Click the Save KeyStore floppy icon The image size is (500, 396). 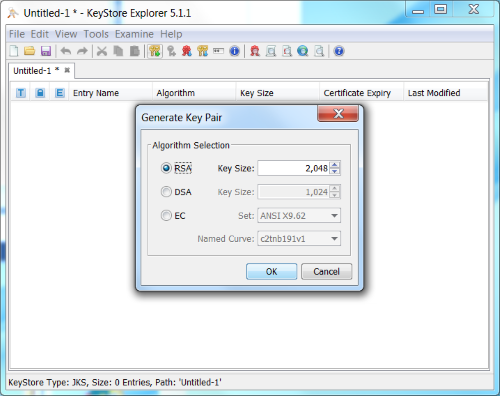[x=46, y=51]
